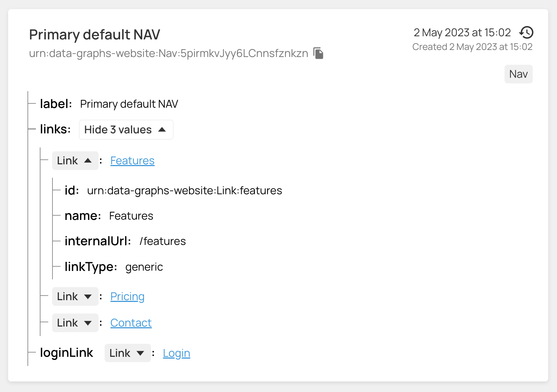
Task: Open the Features link
Action: [132, 161]
